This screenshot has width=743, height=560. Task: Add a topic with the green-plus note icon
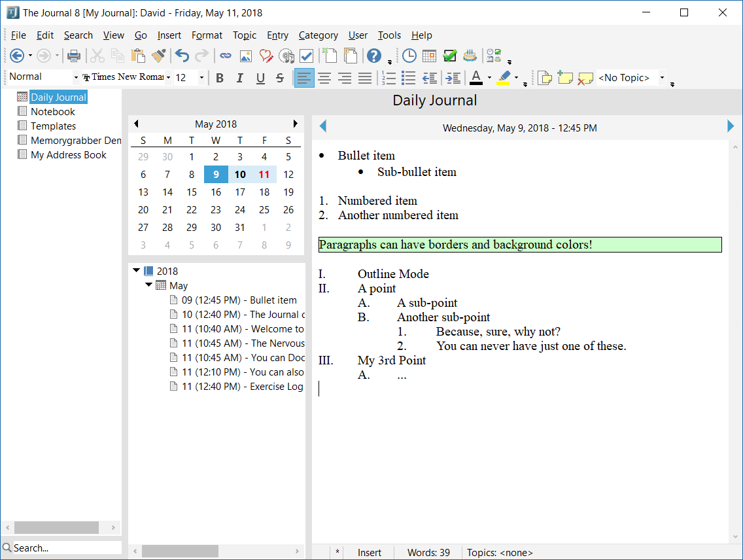565,77
